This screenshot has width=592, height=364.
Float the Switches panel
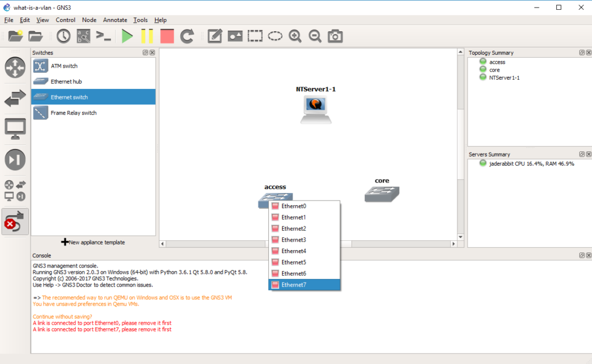click(x=145, y=53)
